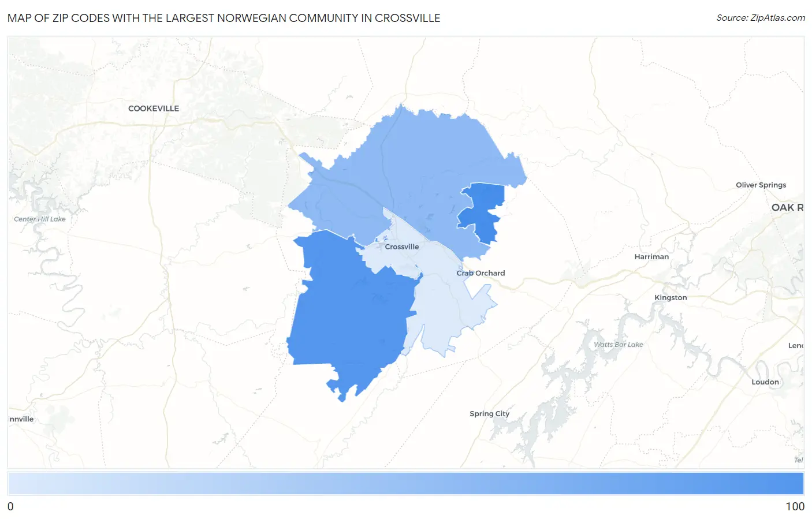Click the map title heading
Image resolution: width=812 pixels, height=519 pixels.
[x=224, y=18]
